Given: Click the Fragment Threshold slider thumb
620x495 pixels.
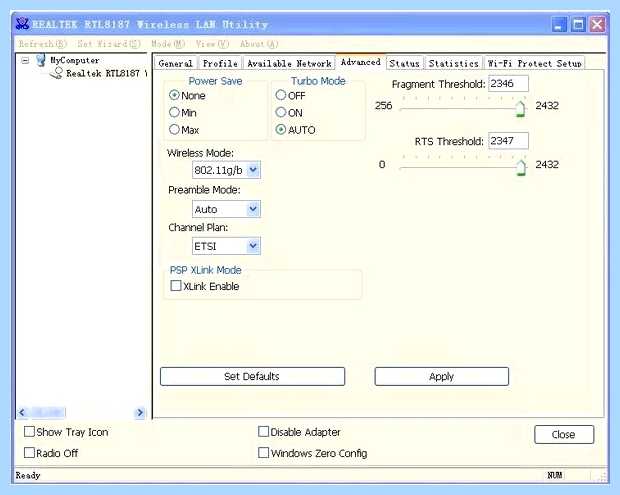Looking at the screenshot, I should click(x=521, y=109).
